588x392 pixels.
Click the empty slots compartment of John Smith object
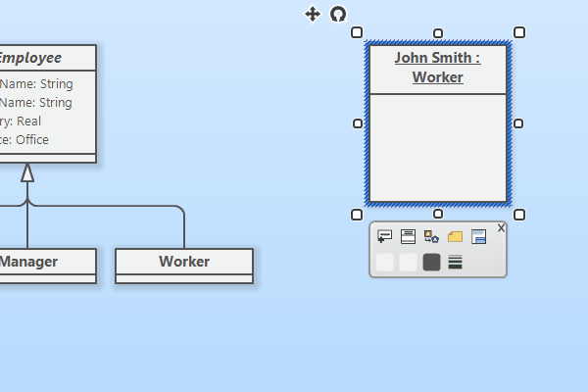click(438, 148)
